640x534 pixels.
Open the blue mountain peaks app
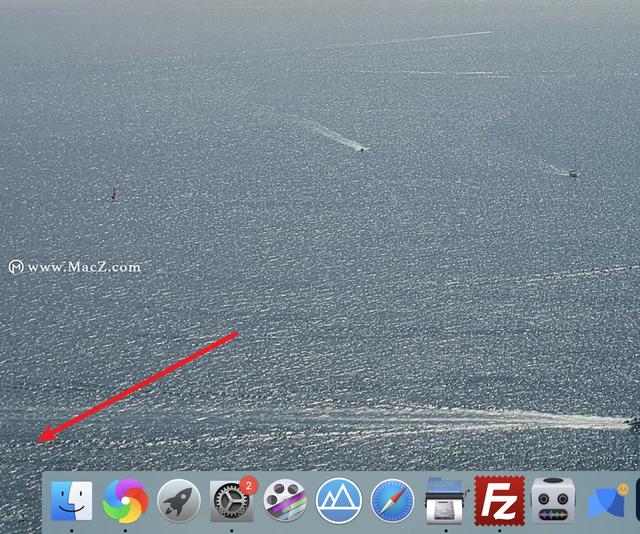339,501
